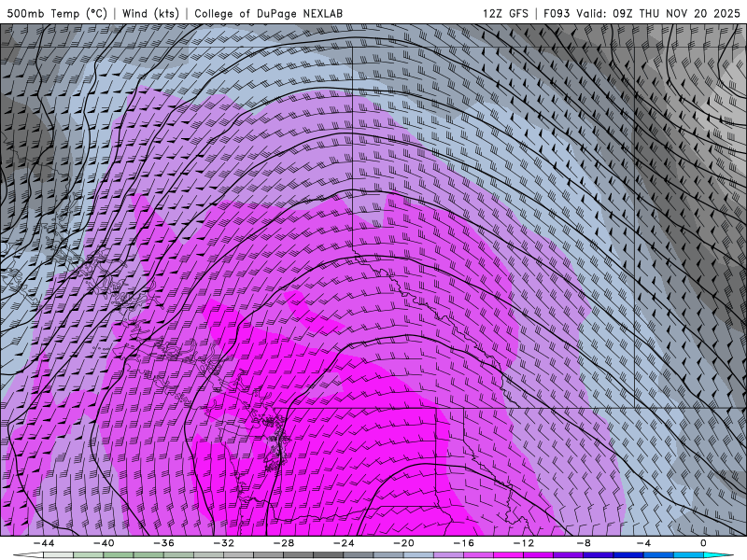The width and height of the screenshot is (747, 560).
Task: Click the -28 colorbar label
Action: [x=284, y=543]
